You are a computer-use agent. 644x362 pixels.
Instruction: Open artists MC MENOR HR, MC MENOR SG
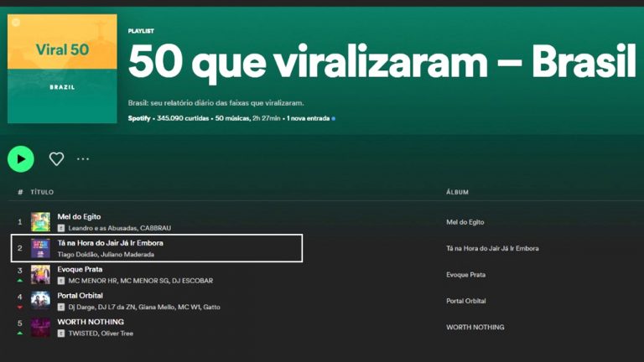(x=141, y=281)
